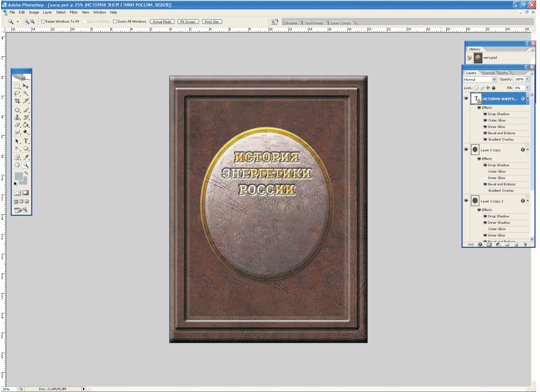Viewport: 540px width, 392px height.
Task: Select the Paint Bucket tool
Action: click(x=26, y=125)
